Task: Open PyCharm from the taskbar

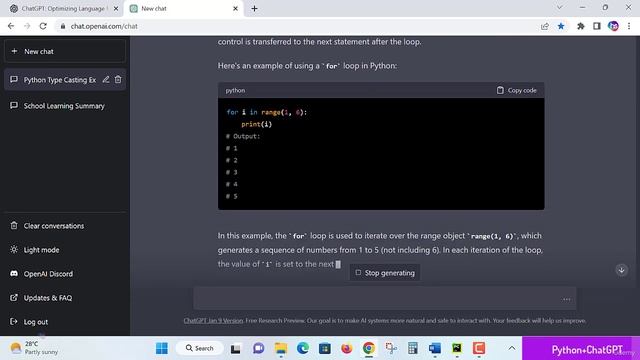Action: coord(457,348)
